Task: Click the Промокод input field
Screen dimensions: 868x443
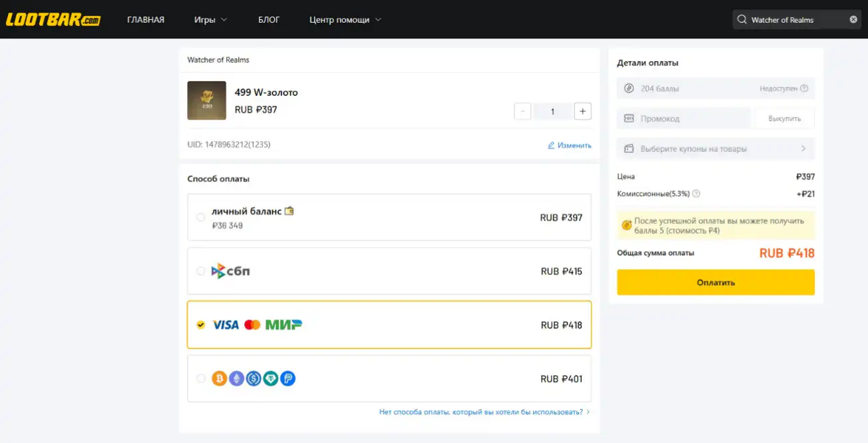Action: pos(684,119)
